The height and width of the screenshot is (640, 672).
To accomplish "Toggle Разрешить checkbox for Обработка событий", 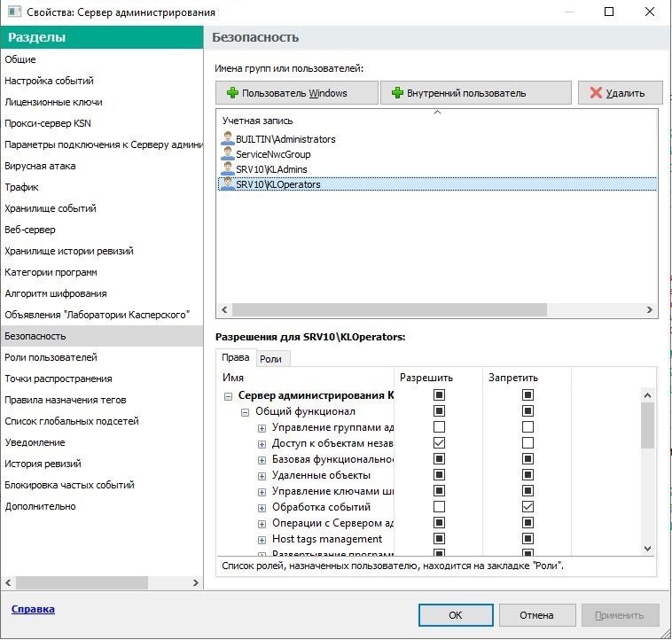I will point(439,506).
